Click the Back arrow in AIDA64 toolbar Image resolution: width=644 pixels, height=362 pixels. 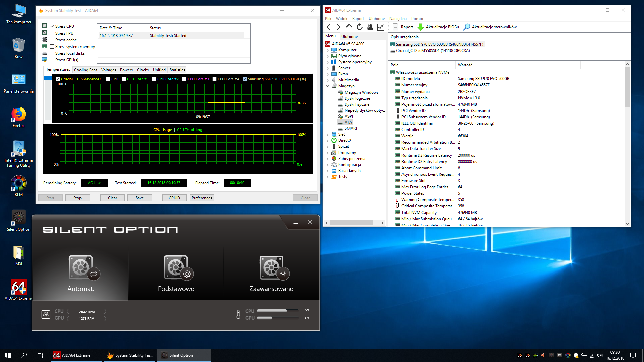(x=329, y=27)
